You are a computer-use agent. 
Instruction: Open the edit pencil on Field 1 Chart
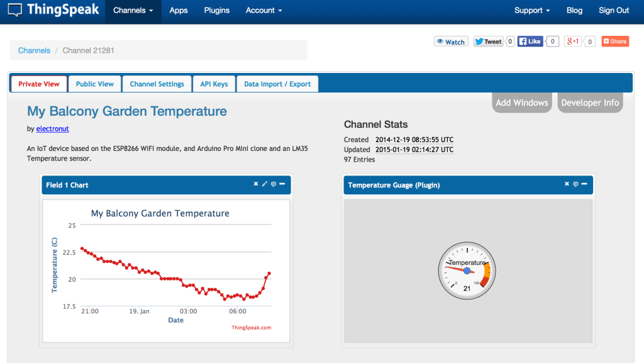coord(264,184)
